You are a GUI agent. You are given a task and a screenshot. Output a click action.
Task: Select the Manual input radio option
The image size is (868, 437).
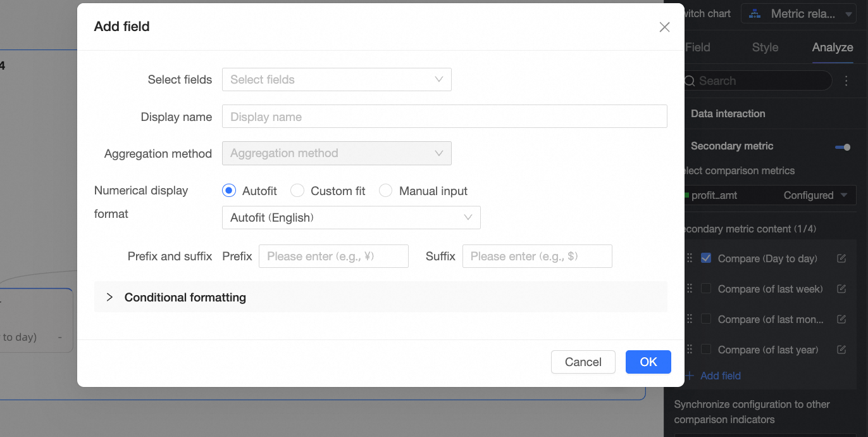click(x=386, y=191)
